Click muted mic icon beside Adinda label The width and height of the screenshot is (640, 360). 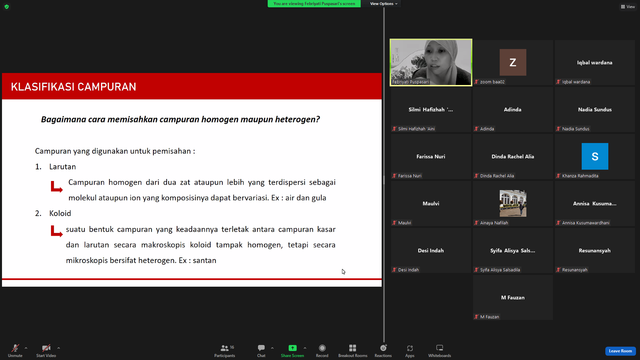[x=476, y=129]
